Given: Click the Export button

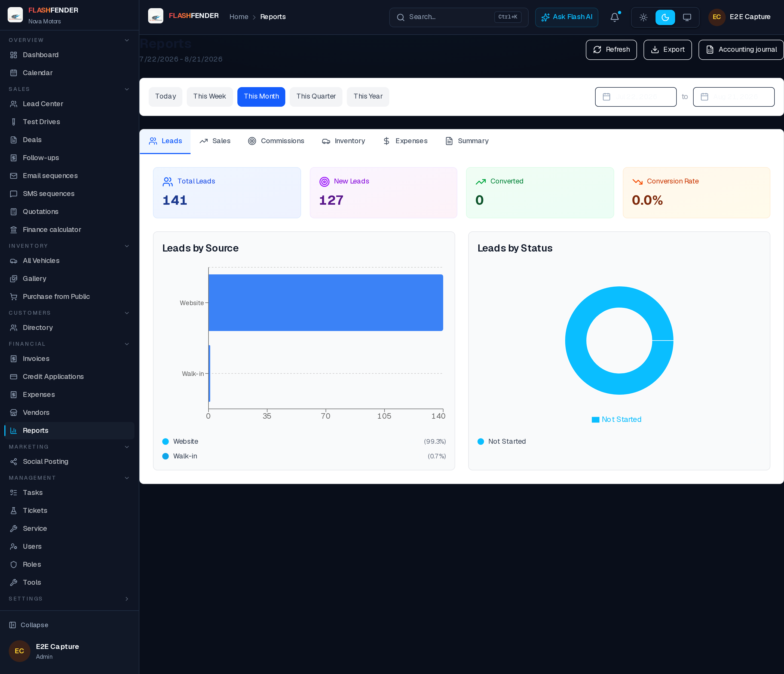Looking at the screenshot, I should 667,50.
